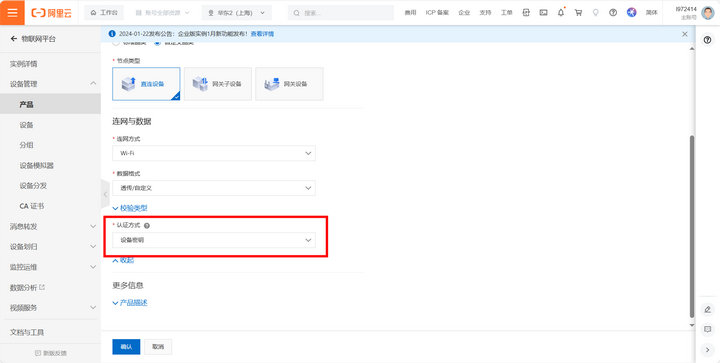This screenshot has width=720, height=363.
Task: Select the 直连设备 node type
Action: tap(146, 84)
